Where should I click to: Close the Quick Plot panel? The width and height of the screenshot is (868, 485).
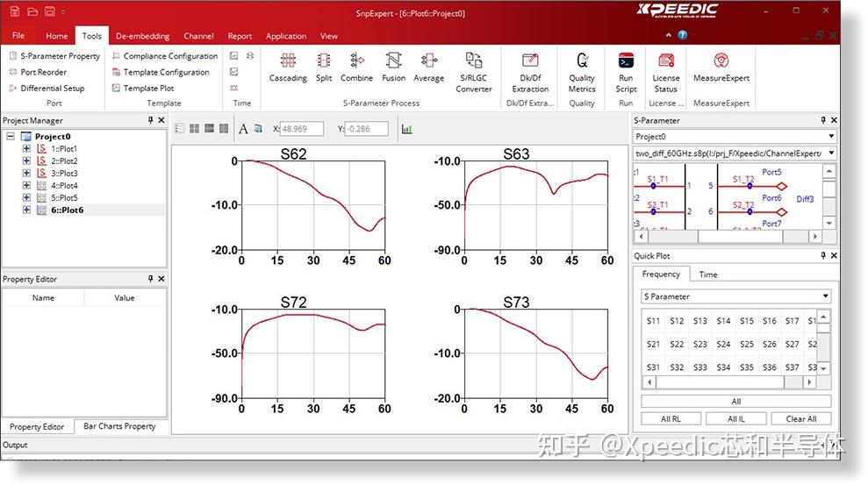(835, 255)
